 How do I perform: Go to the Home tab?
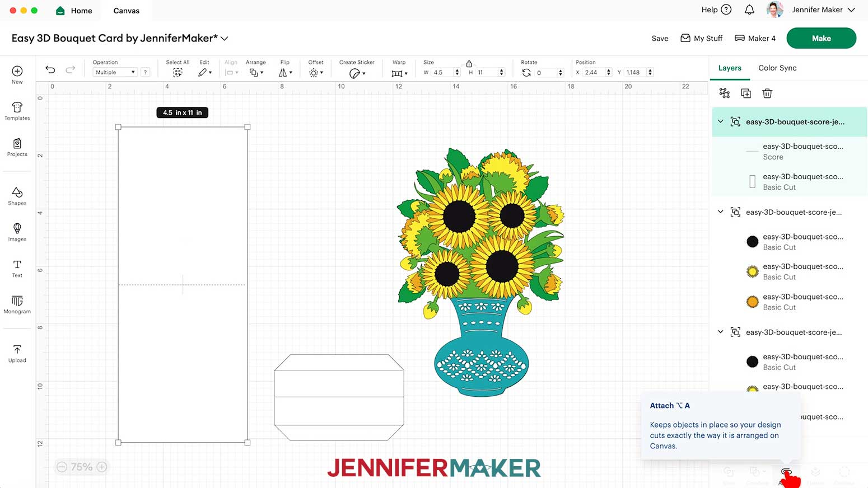point(74,11)
